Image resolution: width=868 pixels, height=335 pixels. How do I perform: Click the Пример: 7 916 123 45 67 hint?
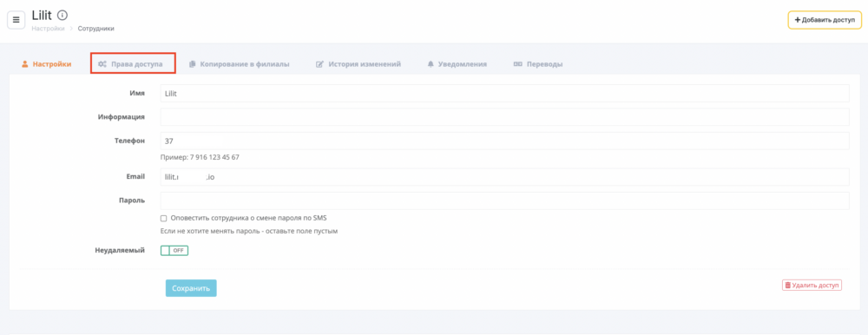pos(200,157)
